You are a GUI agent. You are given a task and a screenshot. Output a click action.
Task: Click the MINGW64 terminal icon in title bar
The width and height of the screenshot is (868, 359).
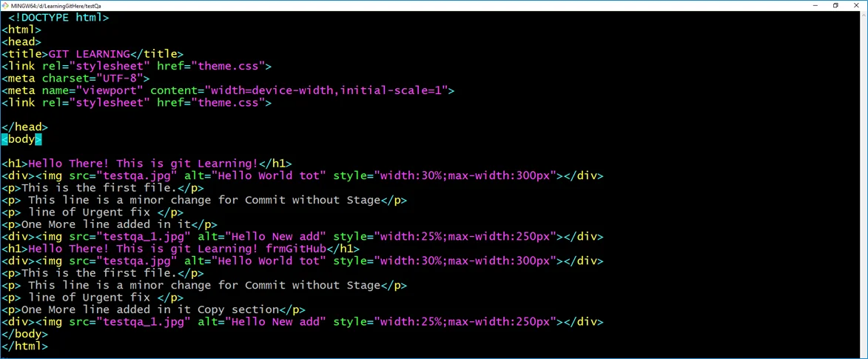tap(6, 5)
